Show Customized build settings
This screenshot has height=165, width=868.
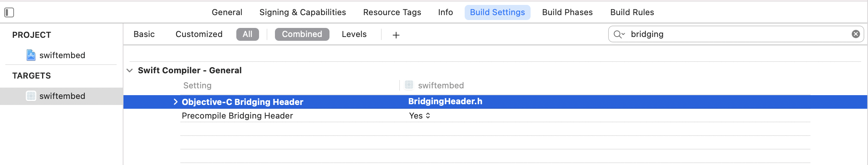pos(199,34)
